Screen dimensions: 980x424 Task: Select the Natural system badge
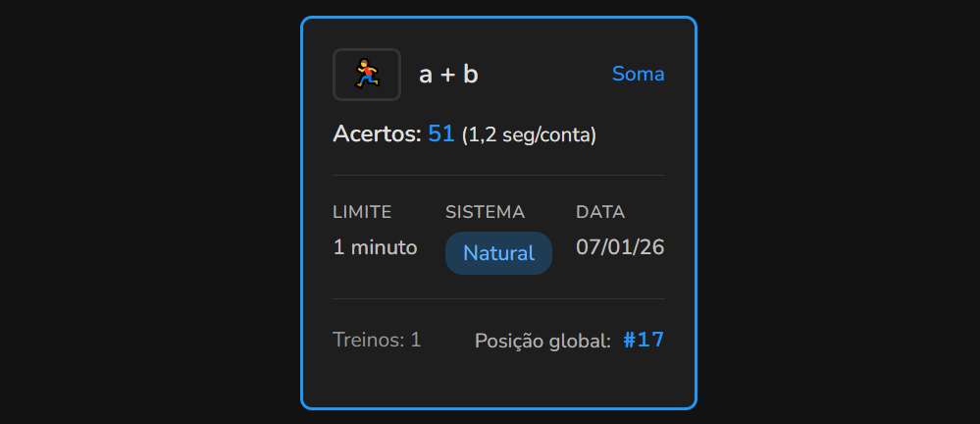point(498,253)
